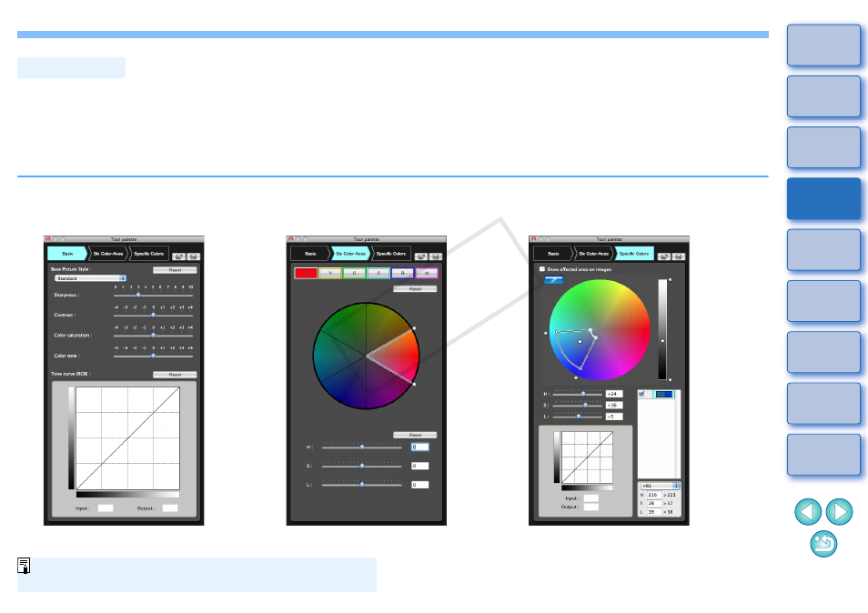Toggle the checkbox in the color list
The height and width of the screenshot is (613, 868).
[642, 394]
